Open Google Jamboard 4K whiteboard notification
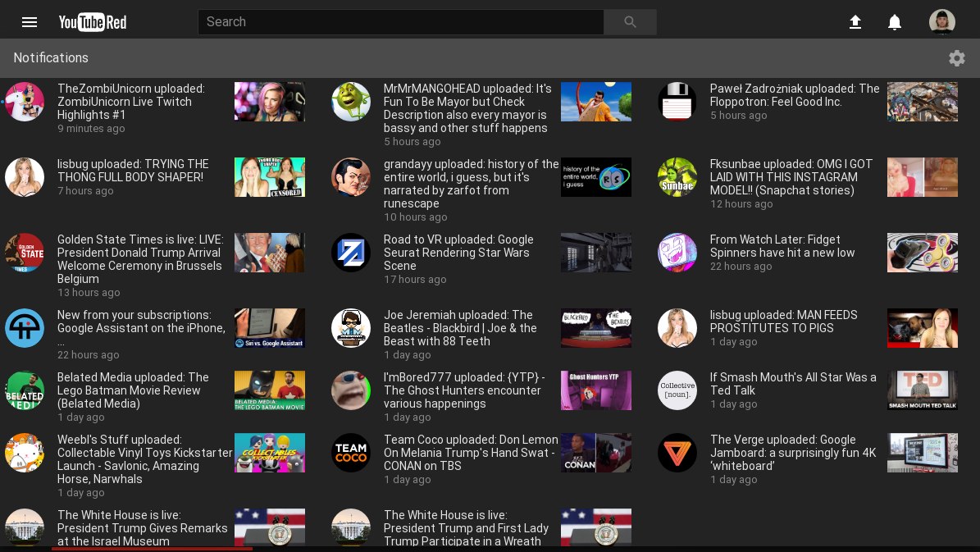The width and height of the screenshot is (980, 552). [x=792, y=453]
